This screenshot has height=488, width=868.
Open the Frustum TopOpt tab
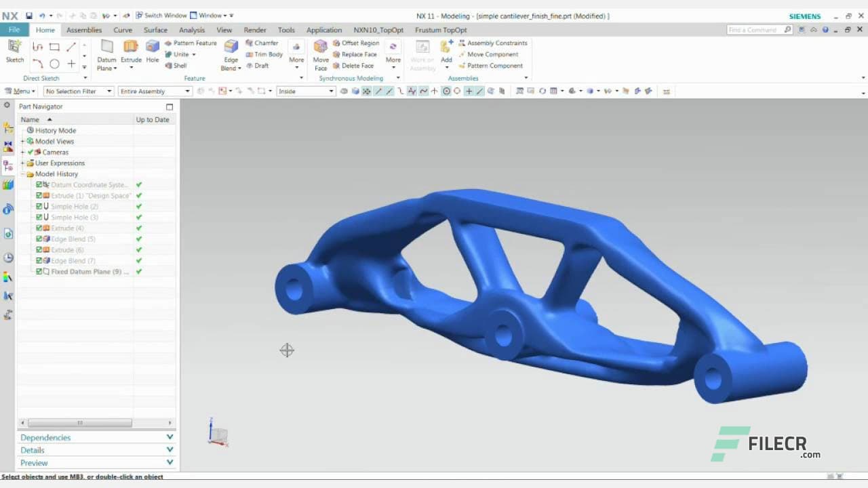(440, 30)
